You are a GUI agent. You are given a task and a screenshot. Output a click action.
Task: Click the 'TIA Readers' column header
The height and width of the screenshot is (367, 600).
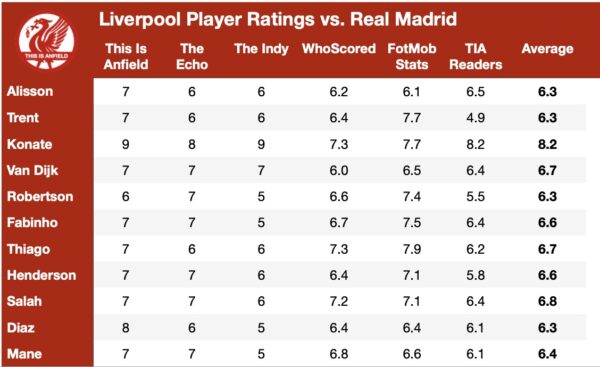coord(476,56)
